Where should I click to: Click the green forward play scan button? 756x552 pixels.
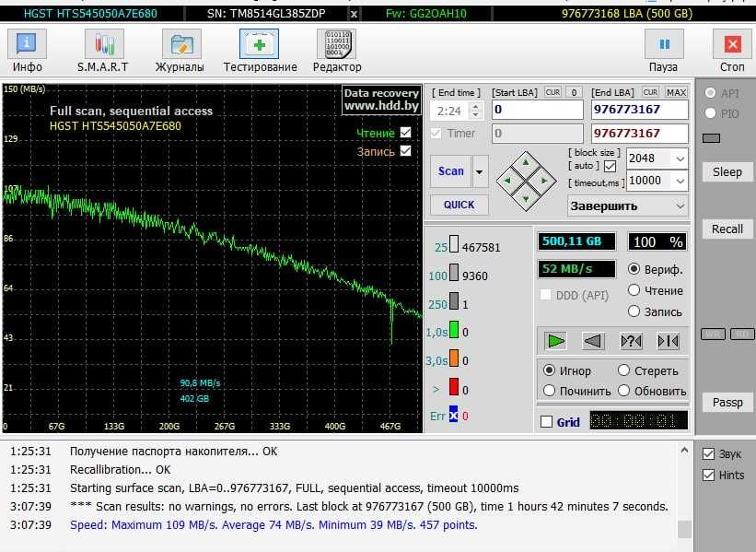(555, 341)
